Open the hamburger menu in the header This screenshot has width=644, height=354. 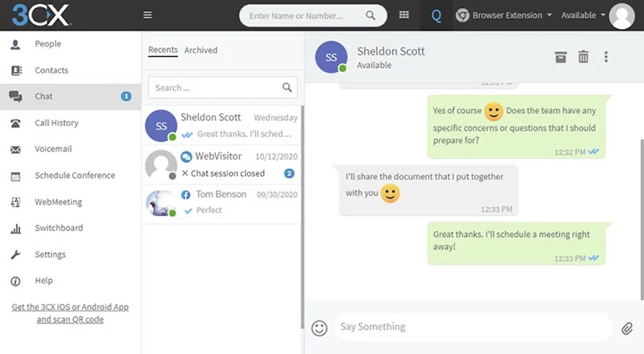click(x=147, y=15)
